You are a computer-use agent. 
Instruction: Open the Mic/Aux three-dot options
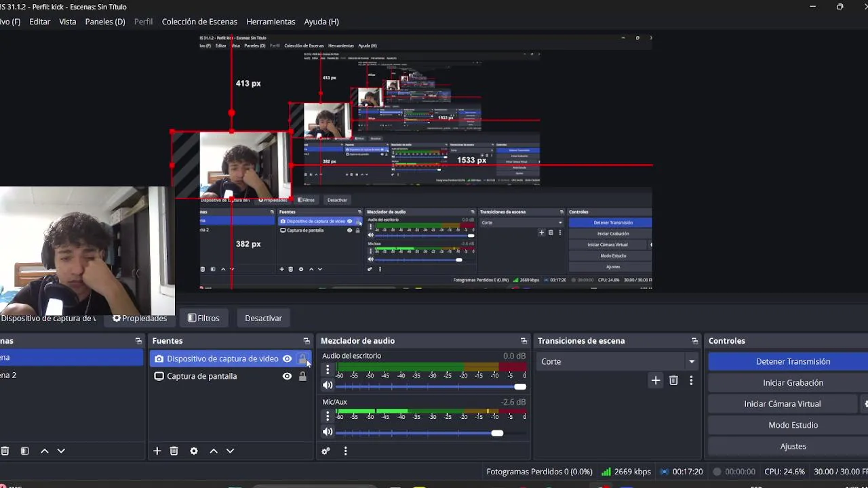click(x=328, y=415)
